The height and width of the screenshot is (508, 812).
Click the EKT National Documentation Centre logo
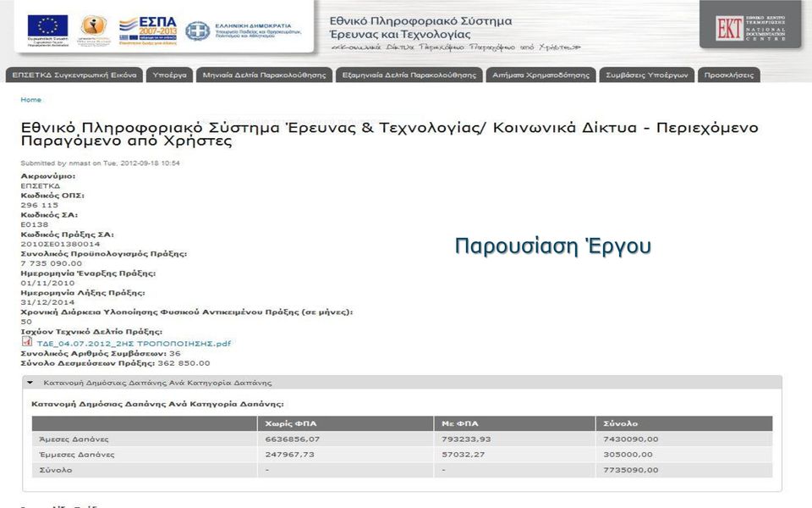coord(751,27)
